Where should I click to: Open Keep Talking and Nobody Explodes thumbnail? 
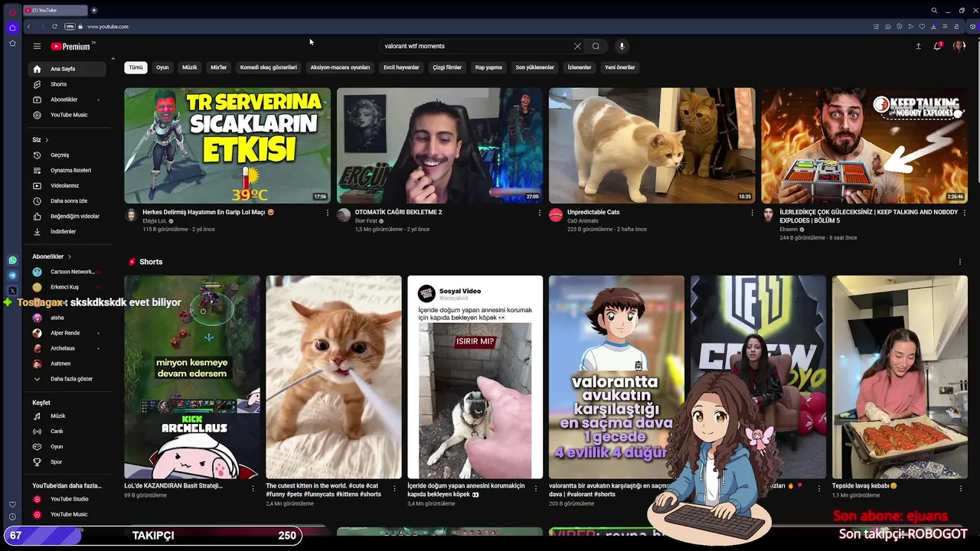coord(864,145)
